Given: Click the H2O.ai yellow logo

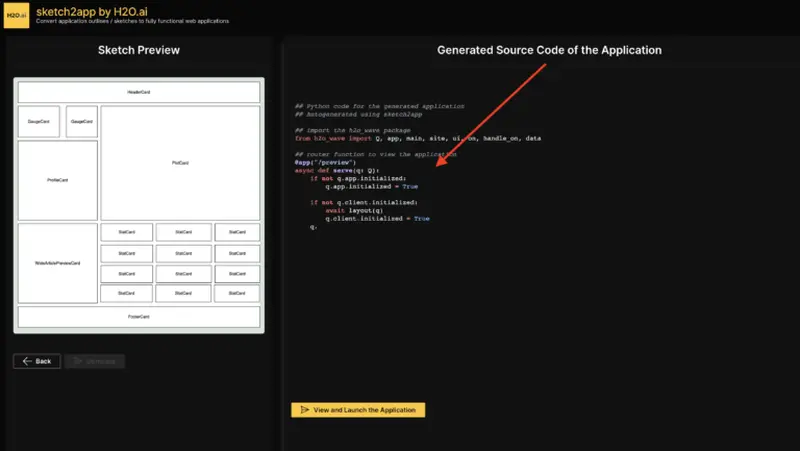Looking at the screenshot, I should pyautogui.click(x=16, y=15).
